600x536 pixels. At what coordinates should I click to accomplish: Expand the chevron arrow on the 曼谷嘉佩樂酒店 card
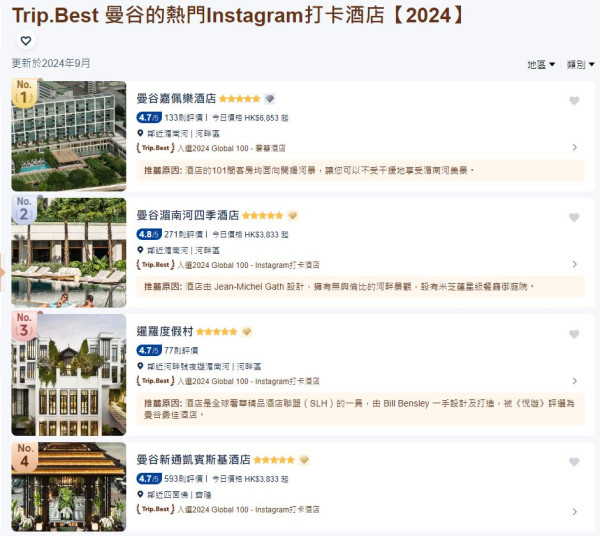tap(574, 147)
